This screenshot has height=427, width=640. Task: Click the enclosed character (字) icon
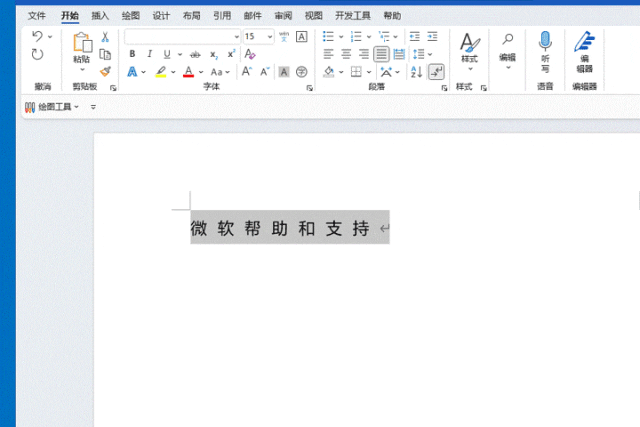[x=302, y=72]
